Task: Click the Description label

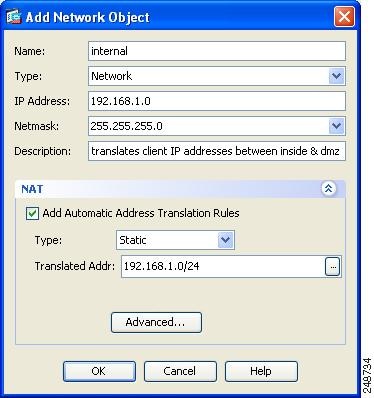Action: point(43,151)
